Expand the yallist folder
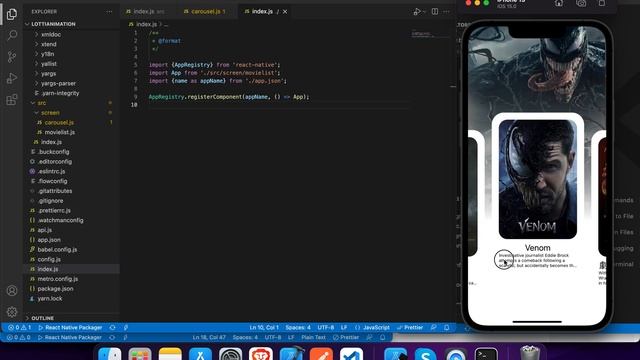This screenshot has width=640, height=360. [48, 64]
